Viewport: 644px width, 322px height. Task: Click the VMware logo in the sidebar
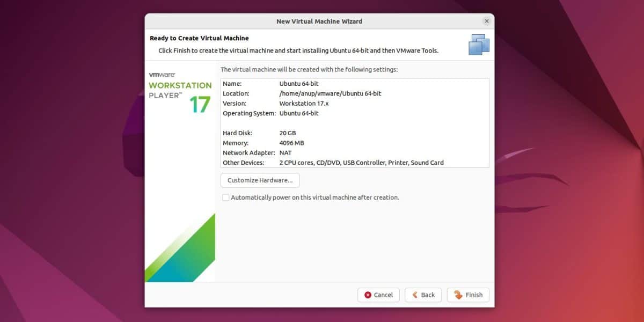pyautogui.click(x=163, y=76)
